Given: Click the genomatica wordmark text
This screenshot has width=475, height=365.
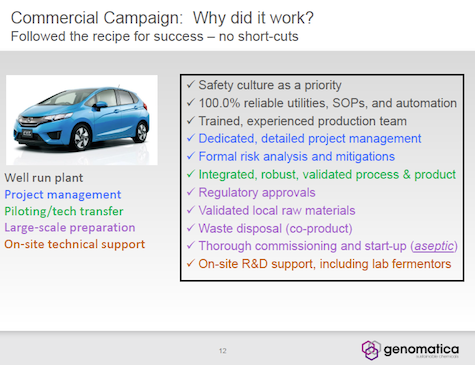Looking at the screenshot, I should [421, 349].
